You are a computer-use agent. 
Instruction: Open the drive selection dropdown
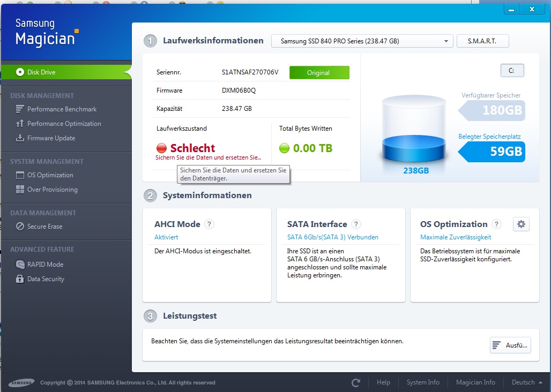pos(362,41)
